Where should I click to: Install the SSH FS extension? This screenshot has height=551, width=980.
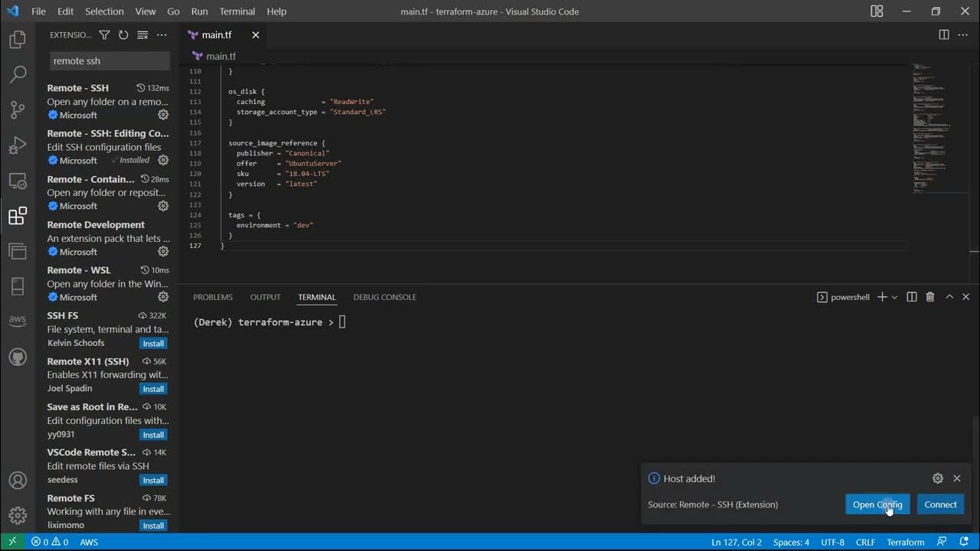153,344
